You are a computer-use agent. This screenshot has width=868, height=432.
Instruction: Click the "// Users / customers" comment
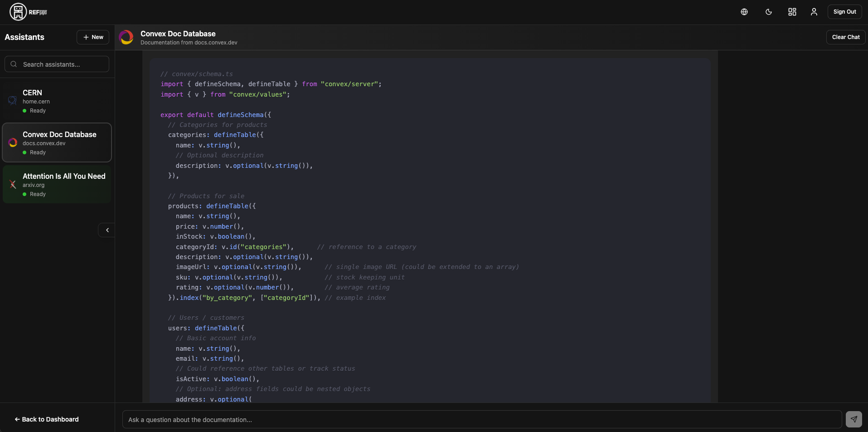pos(206,318)
